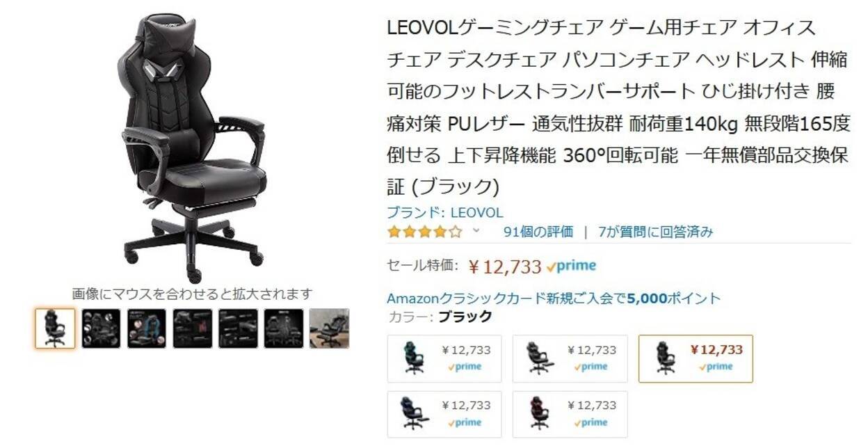Open the 7が質問に回答済み link
The width and height of the screenshot is (868, 446).
pyautogui.click(x=656, y=232)
